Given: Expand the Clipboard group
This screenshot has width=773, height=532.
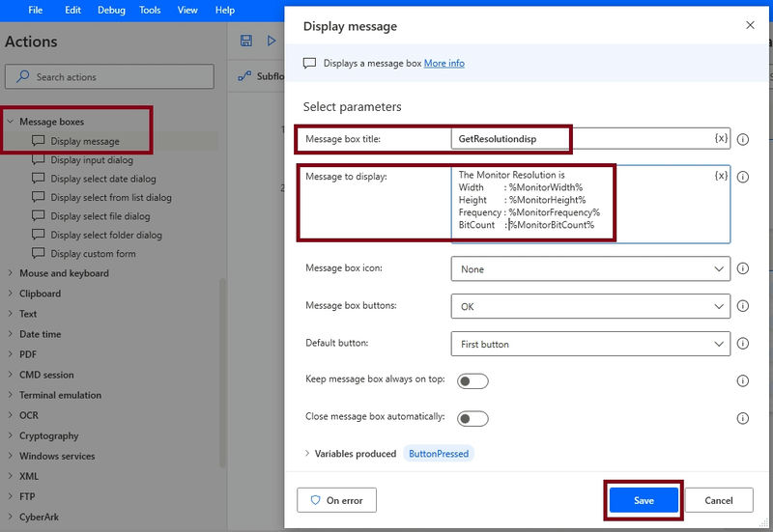Looking at the screenshot, I should click(x=11, y=294).
